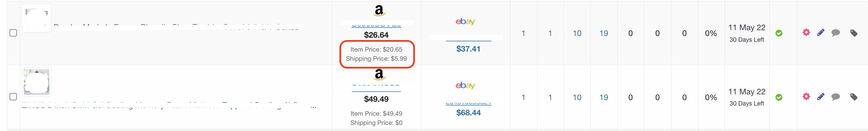Select the checkbox for the first listing
The image size is (868, 131).
click(x=13, y=33)
